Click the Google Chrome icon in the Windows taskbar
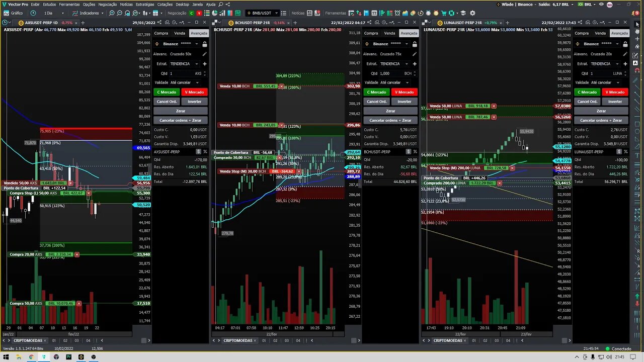This screenshot has width=644, height=362. click(31, 357)
